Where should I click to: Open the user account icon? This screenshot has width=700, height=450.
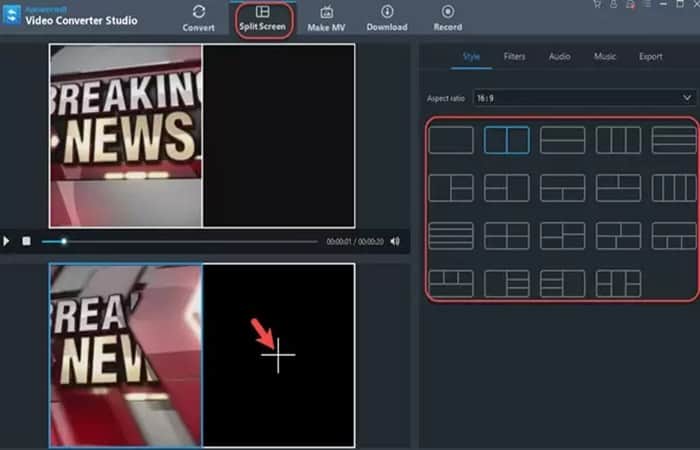pos(614,4)
